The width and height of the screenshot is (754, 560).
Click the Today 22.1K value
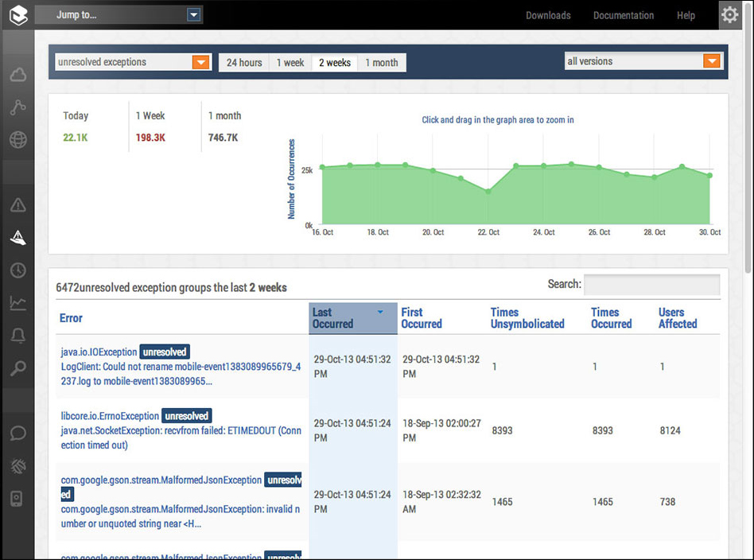pyautogui.click(x=76, y=138)
